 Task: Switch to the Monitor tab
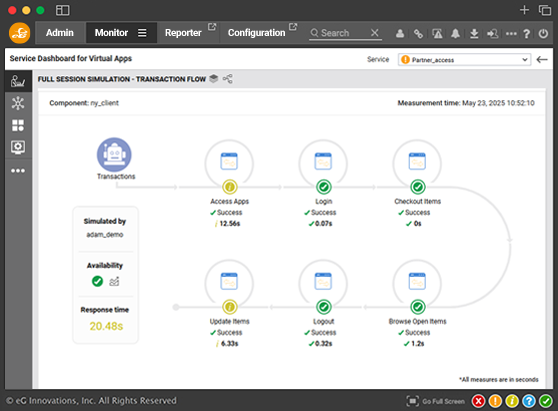[x=111, y=33]
